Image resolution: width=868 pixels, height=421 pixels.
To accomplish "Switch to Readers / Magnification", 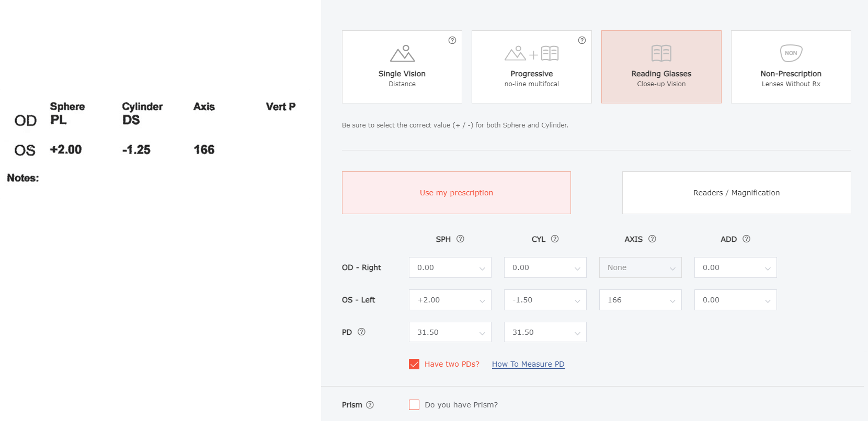I will point(736,193).
